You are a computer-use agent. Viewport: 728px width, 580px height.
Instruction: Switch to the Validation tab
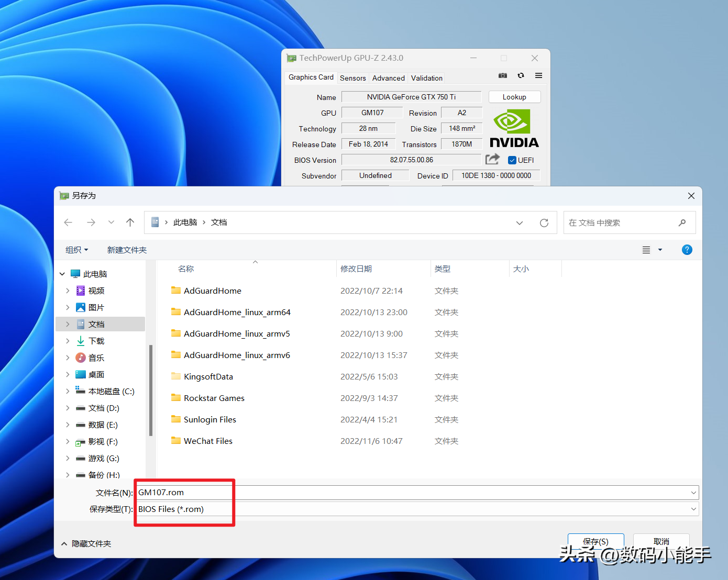click(x=426, y=77)
